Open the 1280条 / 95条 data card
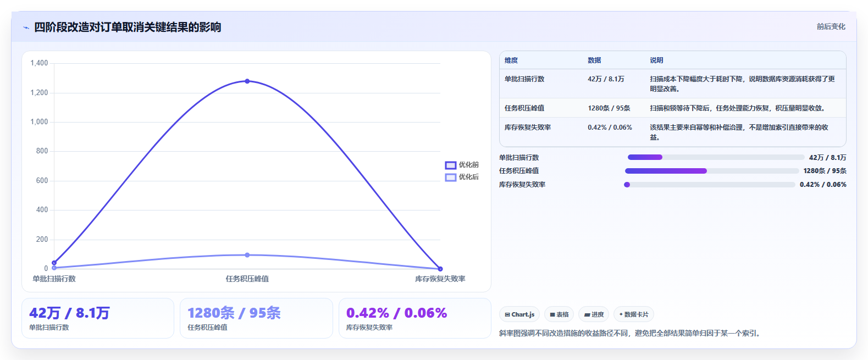This screenshot has height=360, width=868. point(256,318)
